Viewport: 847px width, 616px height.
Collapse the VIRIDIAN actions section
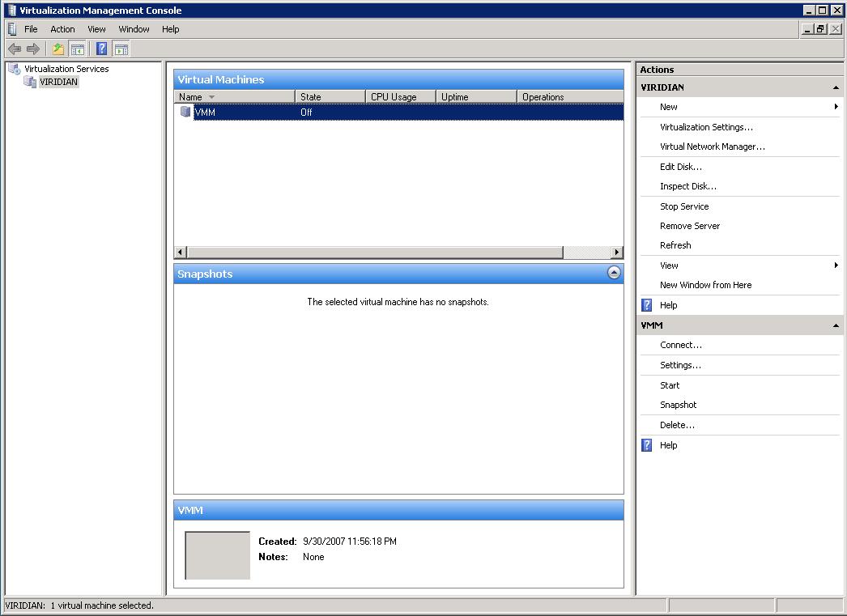coord(836,87)
